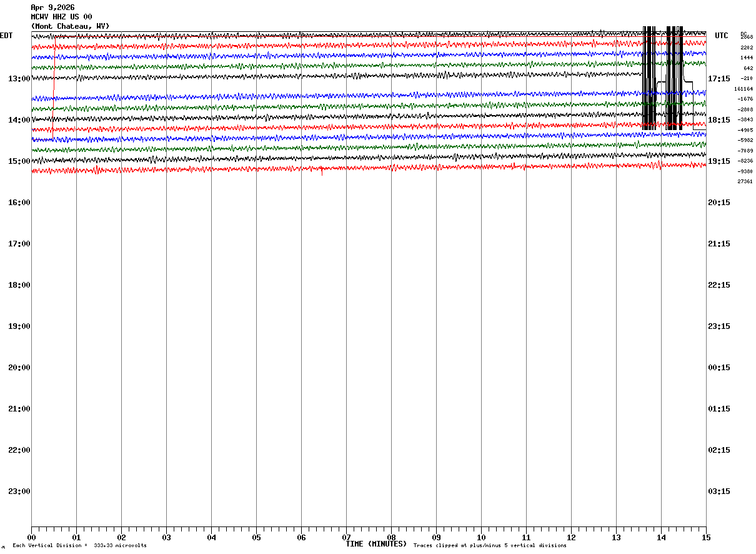Viewport: 756px width, 554px height.
Task: Click the "23:00" EDT time label
Action: (x=19, y=491)
